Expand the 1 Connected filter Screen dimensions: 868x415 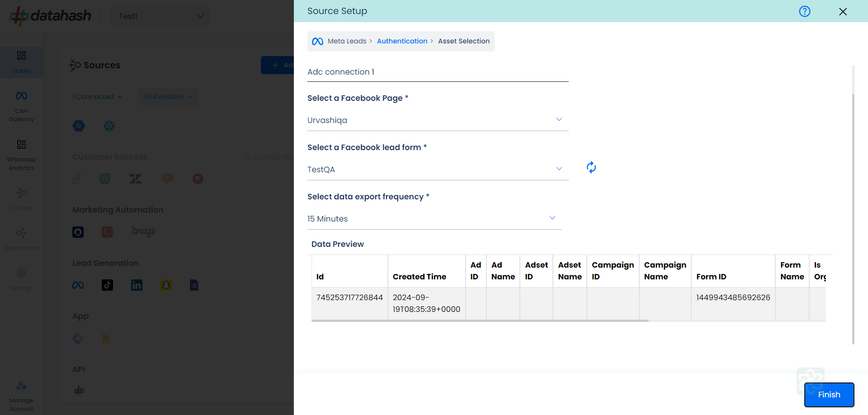point(97,97)
